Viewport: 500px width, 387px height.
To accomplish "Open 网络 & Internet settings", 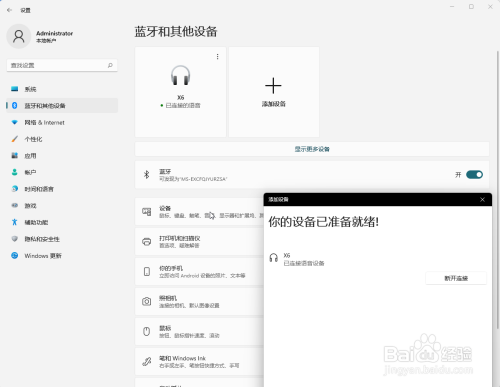I will 62,122.
